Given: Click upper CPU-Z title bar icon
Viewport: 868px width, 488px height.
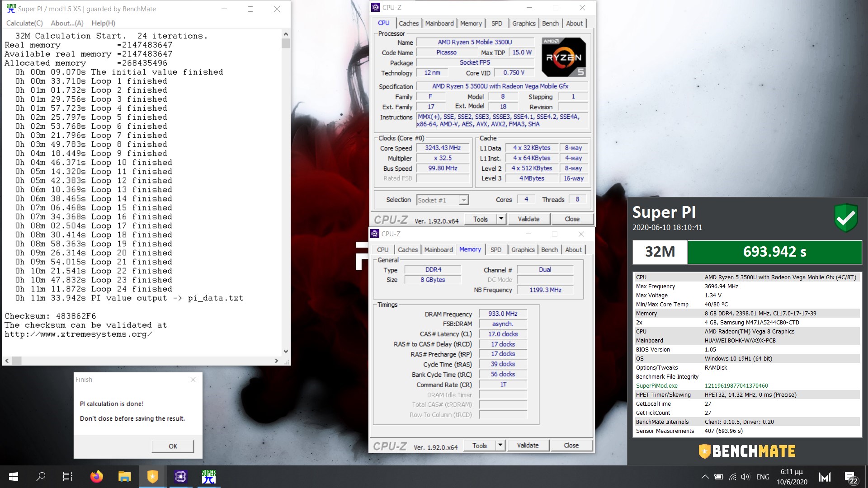Looking at the screenshot, I should coord(376,7).
